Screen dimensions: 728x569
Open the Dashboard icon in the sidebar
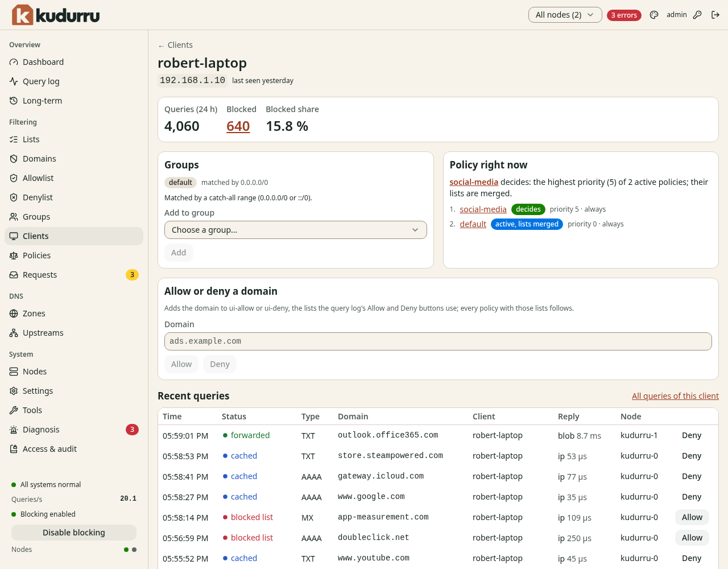[14, 62]
